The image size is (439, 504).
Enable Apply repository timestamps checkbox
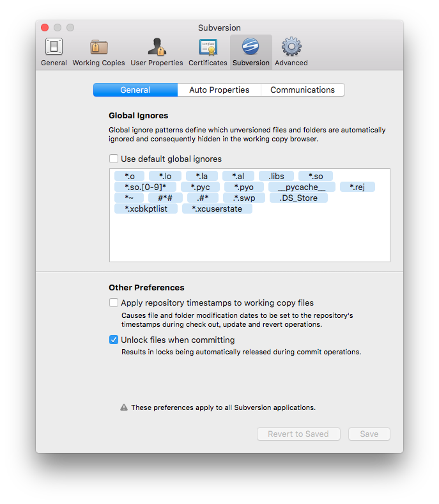114,303
